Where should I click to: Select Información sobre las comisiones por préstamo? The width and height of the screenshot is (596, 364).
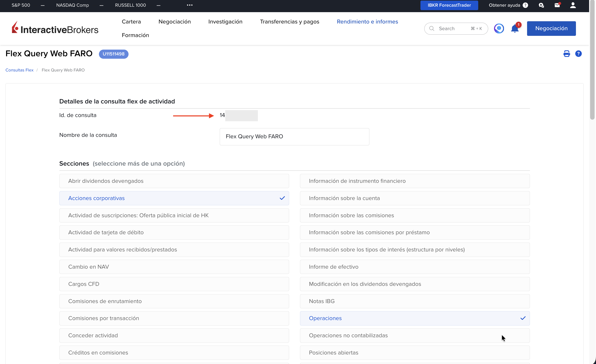[415, 232]
